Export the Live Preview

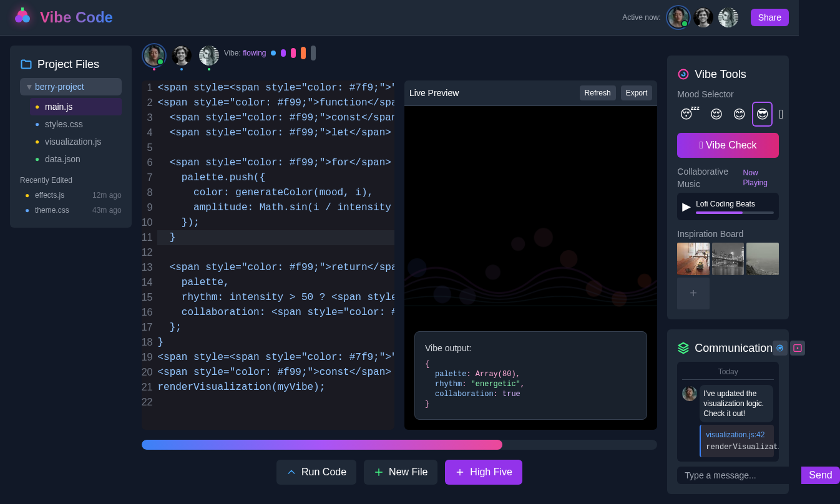click(636, 92)
